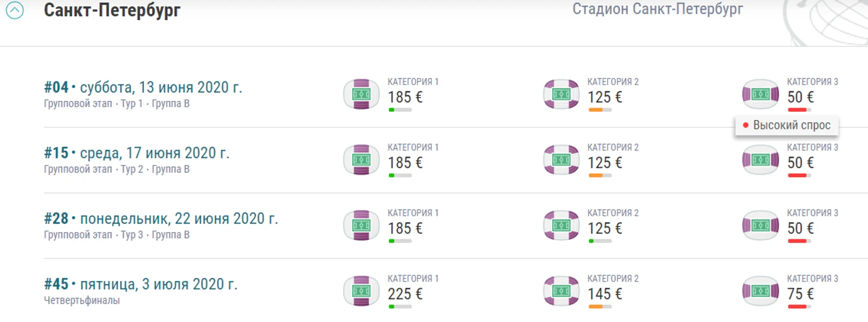Select the 185 € Category 1 price for #28
This screenshot has width=868, height=322.
tap(405, 228)
